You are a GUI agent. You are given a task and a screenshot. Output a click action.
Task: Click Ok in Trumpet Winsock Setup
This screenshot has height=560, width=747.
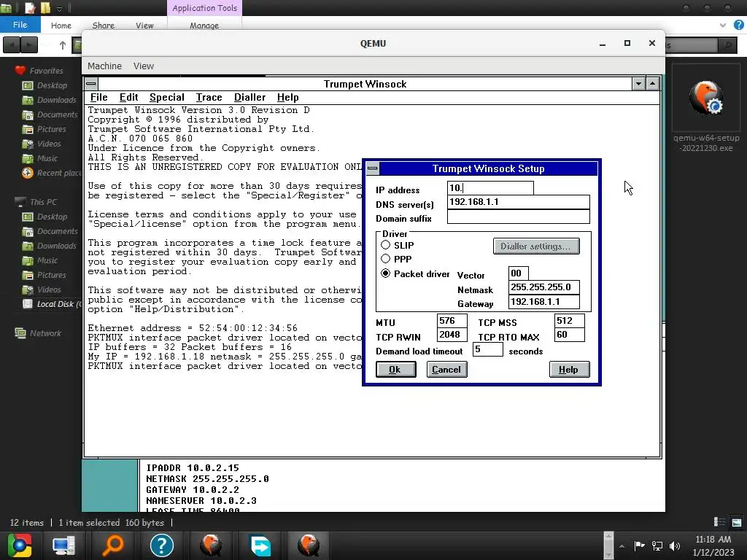[x=395, y=370]
